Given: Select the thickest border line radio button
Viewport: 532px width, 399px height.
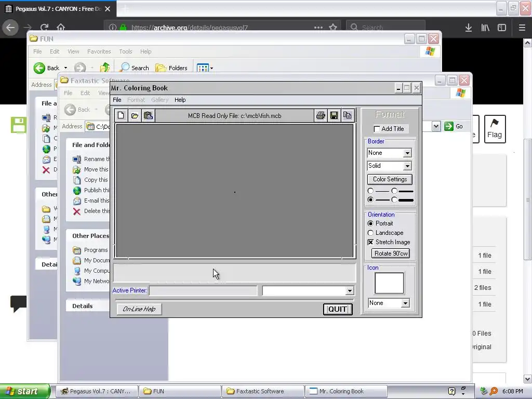Looking at the screenshot, I should point(394,200).
